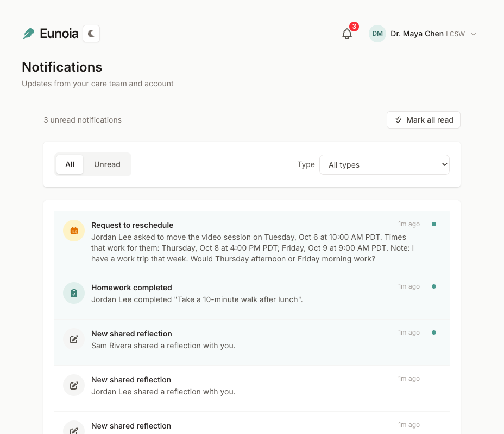Click the Notifications page heading
The width and height of the screenshot is (504, 434).
(x=62, y=67)
